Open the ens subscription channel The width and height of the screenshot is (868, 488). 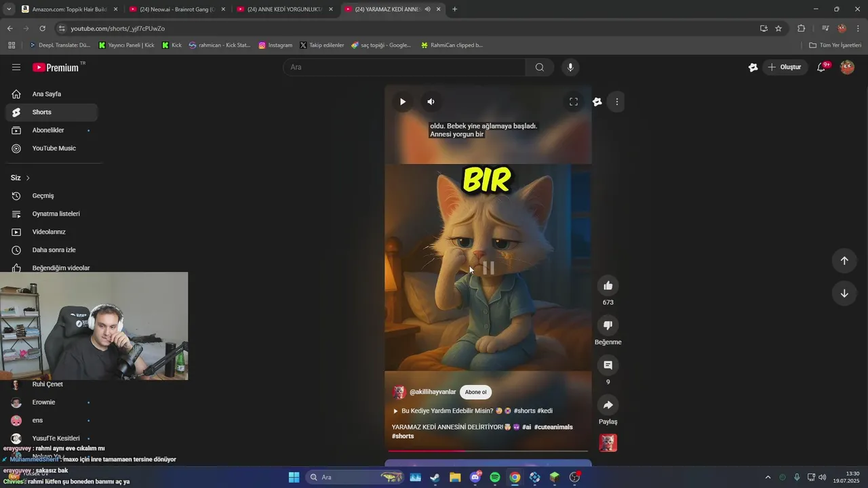[x=52, y=420]
